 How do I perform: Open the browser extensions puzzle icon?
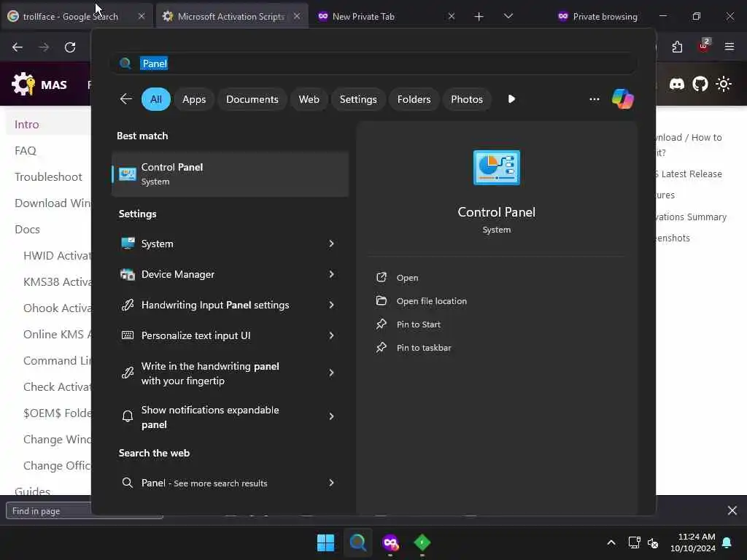(677, 47)
